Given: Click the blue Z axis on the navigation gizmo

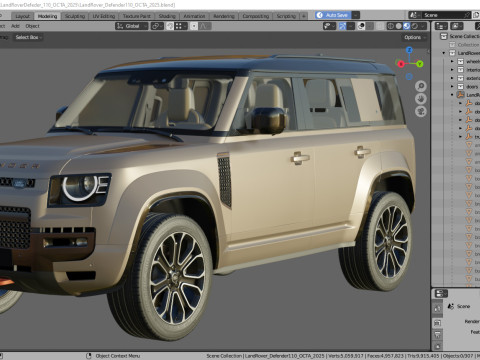Looking at the screenshot, I should pos(409,50).
